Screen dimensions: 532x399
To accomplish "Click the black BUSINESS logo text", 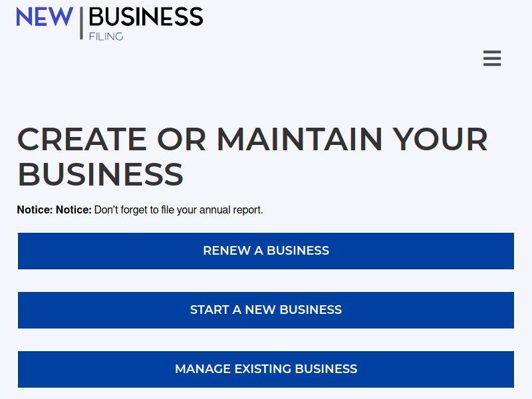I will [146, 17].
